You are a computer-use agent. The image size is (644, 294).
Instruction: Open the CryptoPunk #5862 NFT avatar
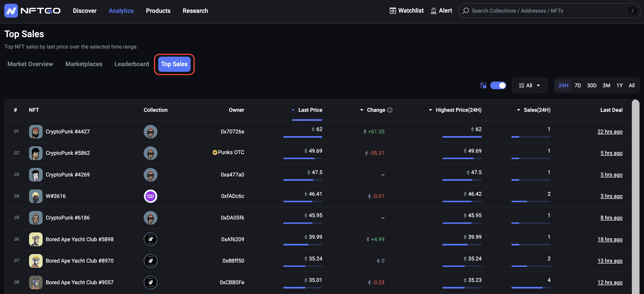click(36, 153)
